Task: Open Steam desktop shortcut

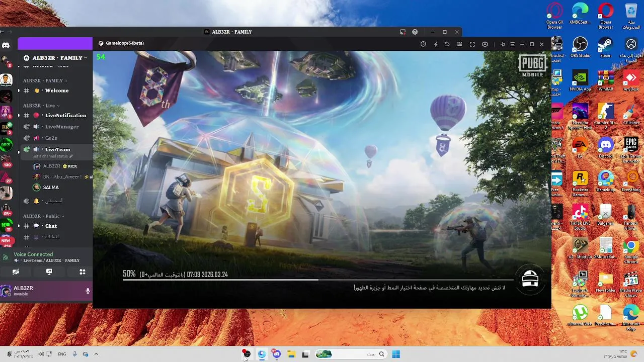Action: click(605, 47)
